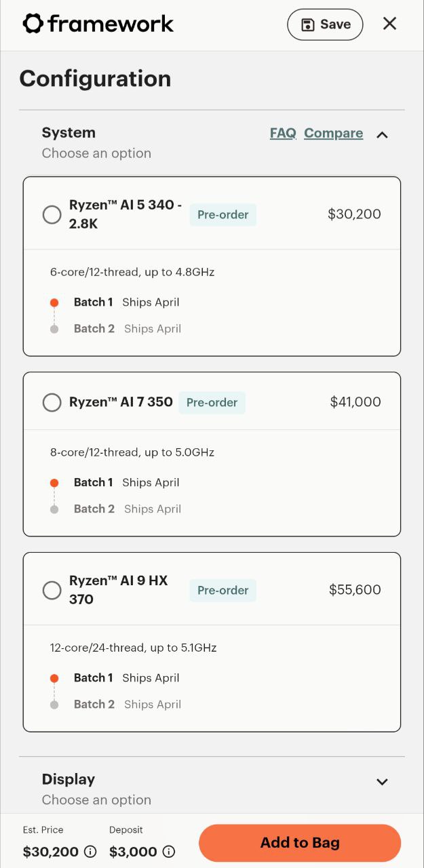Select Ryzen AI 9 HX 370 radio button
The width and height of the screenshot is (424, 868).
52,590
